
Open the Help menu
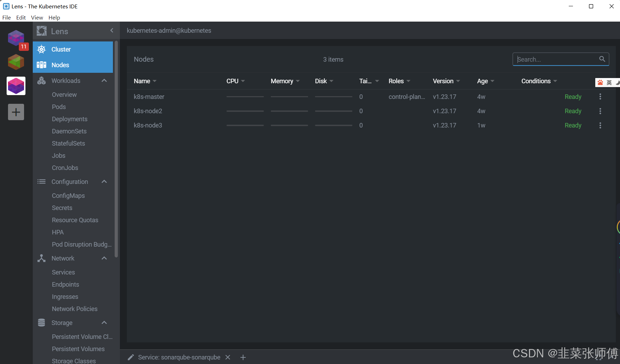click(x=54, y=17)
